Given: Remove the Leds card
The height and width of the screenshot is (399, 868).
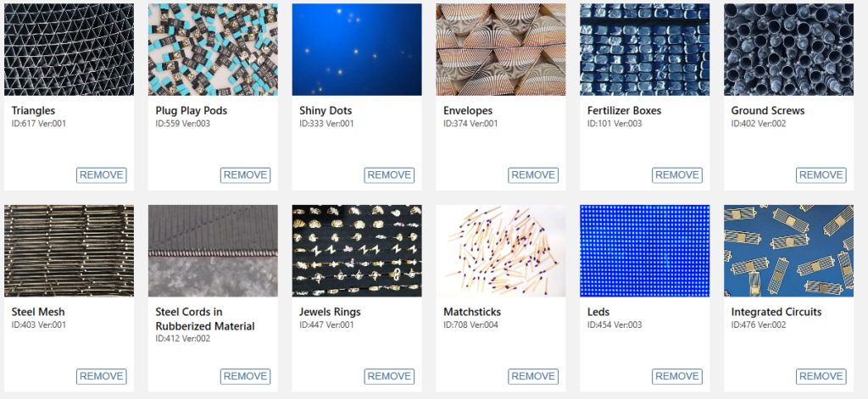Looking at the screenshot, I should click(677, 376).
